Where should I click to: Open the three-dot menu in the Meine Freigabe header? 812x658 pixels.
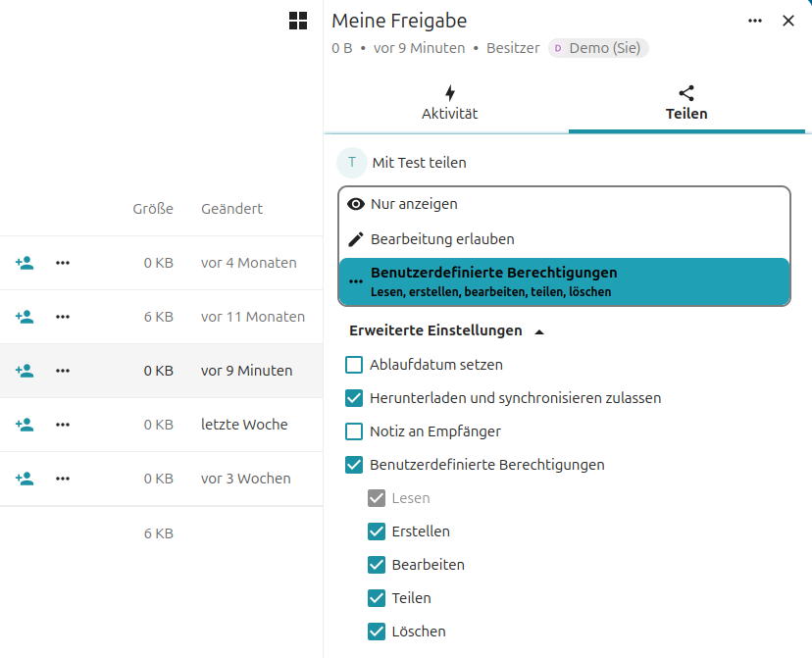754,20
